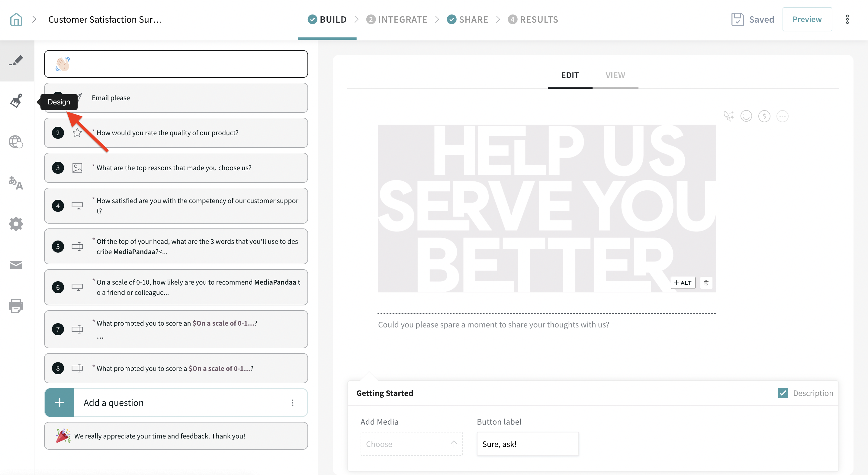Click the +ALT button on the image

[683, 283]
